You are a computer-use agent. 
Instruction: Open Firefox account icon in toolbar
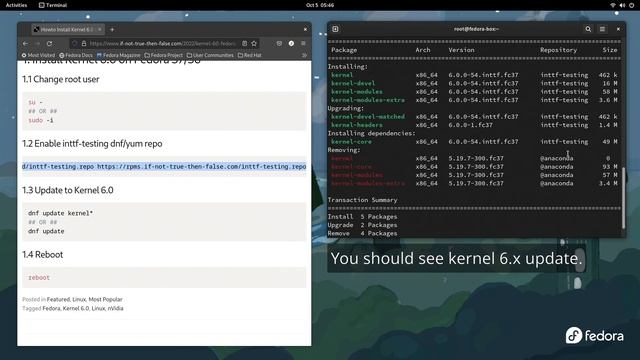click(291, 43)
